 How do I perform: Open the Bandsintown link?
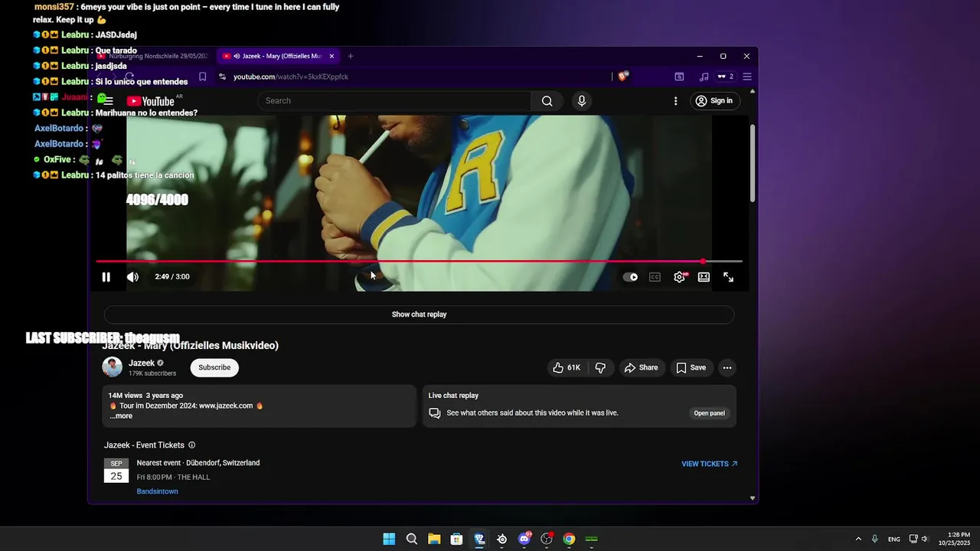pos(157,491)
